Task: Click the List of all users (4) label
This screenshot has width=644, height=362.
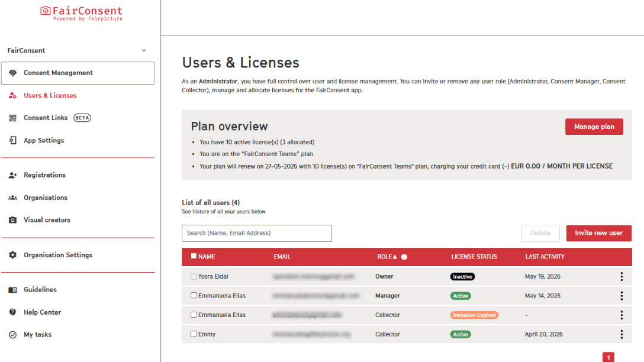Action: click(211, 203)
